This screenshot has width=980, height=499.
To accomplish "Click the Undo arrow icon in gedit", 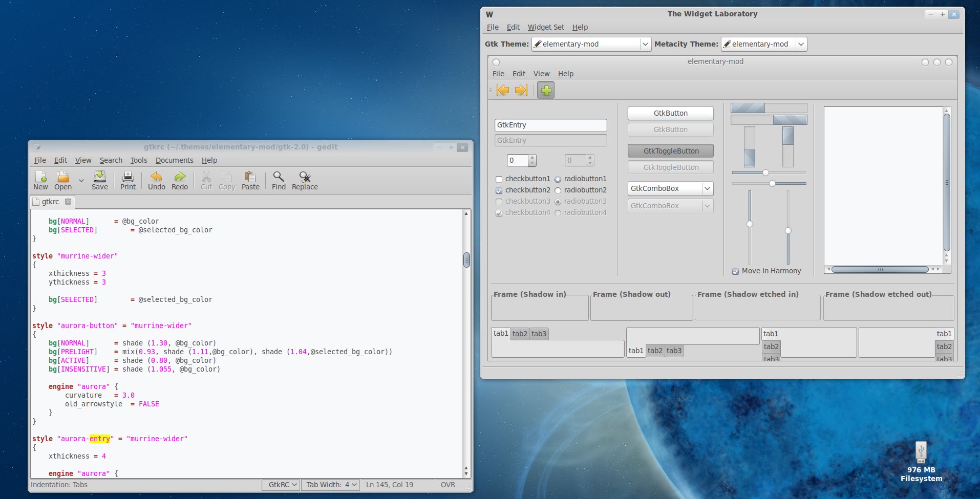I will pos(156,177).
